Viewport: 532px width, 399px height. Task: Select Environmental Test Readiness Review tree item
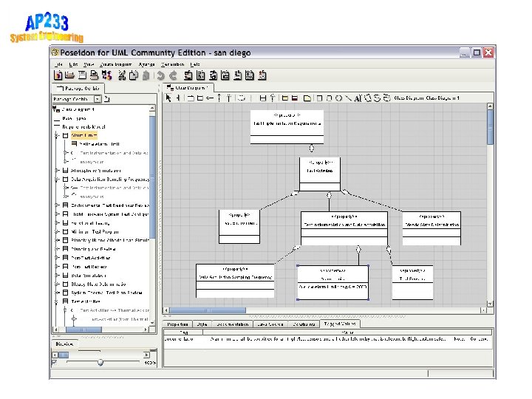[x=110, y=205]
